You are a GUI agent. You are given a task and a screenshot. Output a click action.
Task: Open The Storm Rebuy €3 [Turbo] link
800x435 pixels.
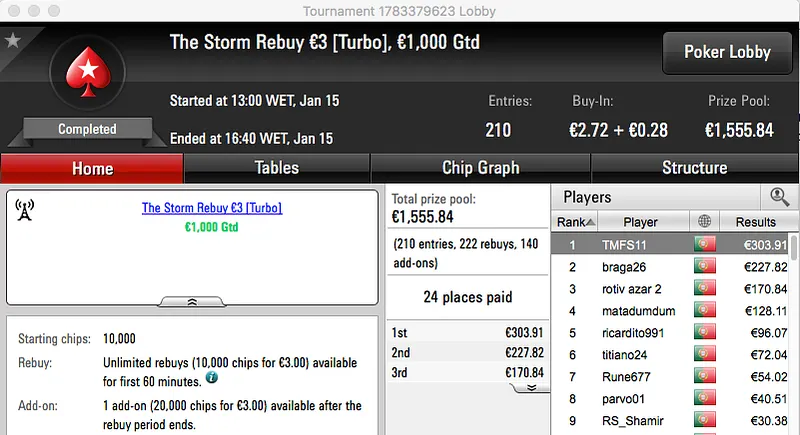point(212,208)
